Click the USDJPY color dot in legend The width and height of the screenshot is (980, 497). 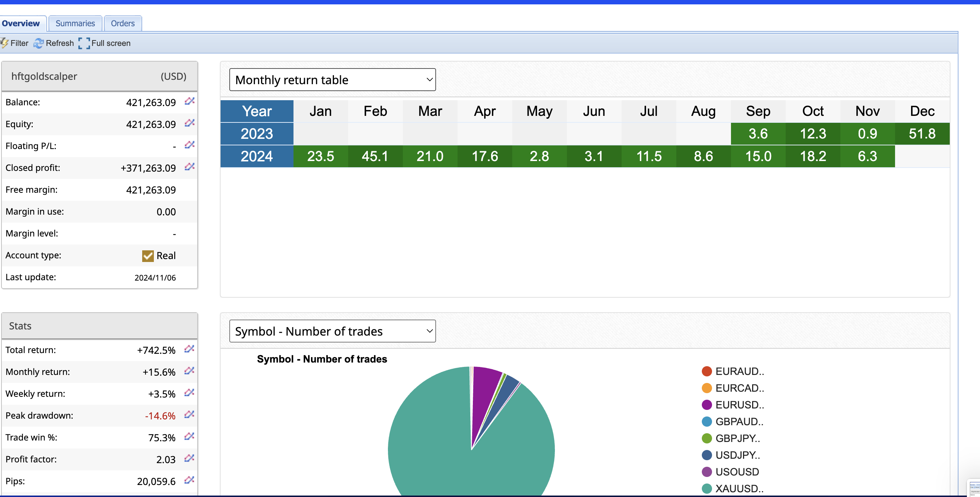click(x=707, y=455)
